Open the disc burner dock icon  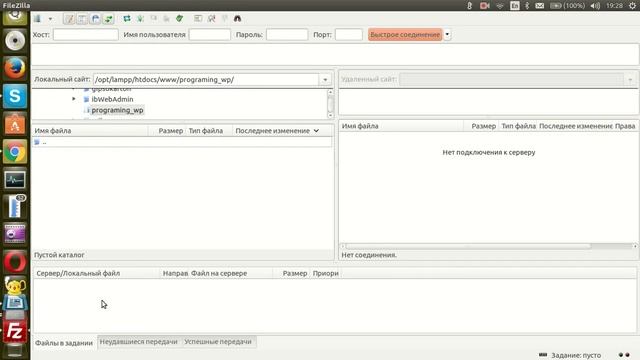(x=15, y=40)
